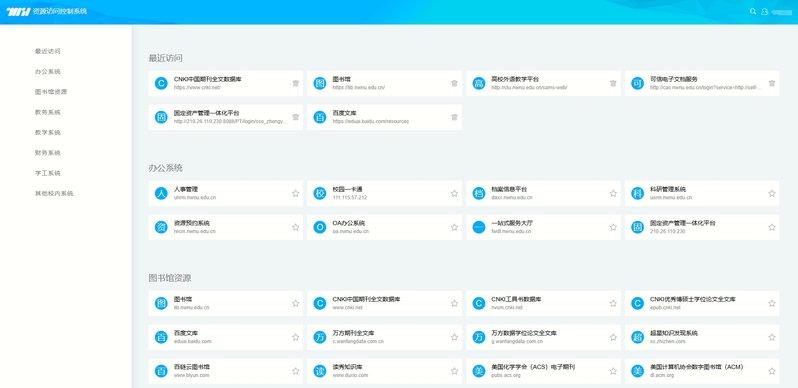Click the username text in the header
The height and width of the screenshot is (388, 798).
(783, 11)
